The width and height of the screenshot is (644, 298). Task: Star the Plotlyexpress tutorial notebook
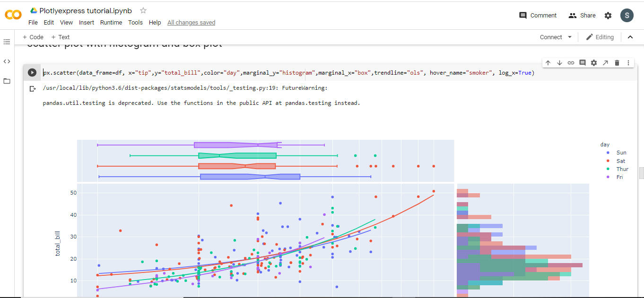(143, 10)
